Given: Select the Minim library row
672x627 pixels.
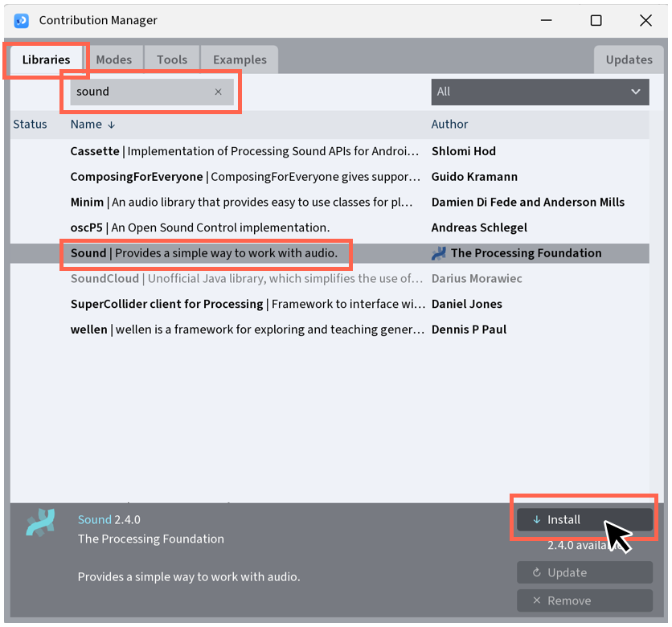Looking at the screenshot, I should pos(241,202).
